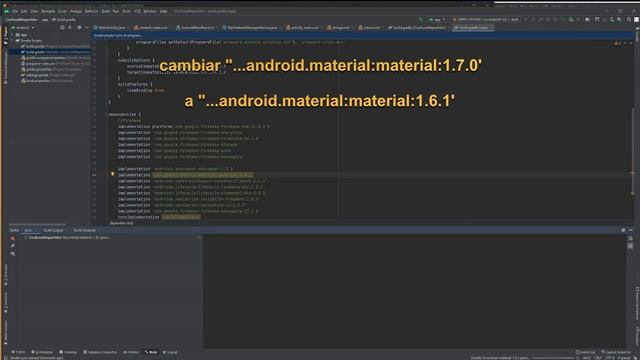This screenshot has width=640, height=360.
Task: Select settings.gradle in tree
Action: pos(48,75)
